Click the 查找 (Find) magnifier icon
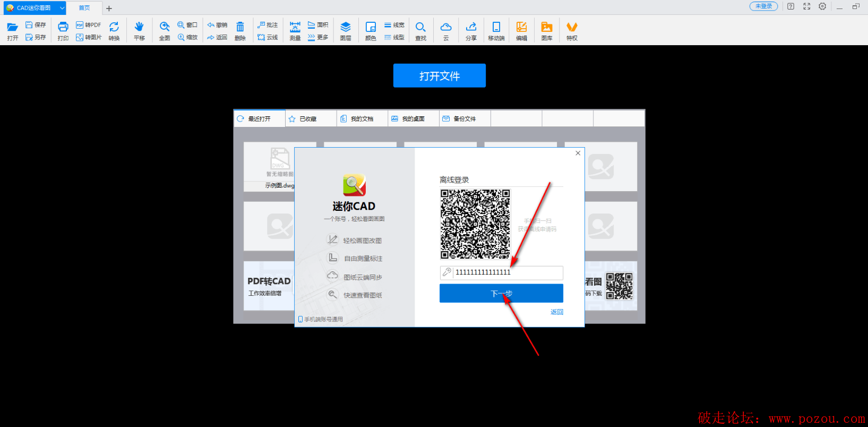This screenshot has height=427, width=868. 420,31
